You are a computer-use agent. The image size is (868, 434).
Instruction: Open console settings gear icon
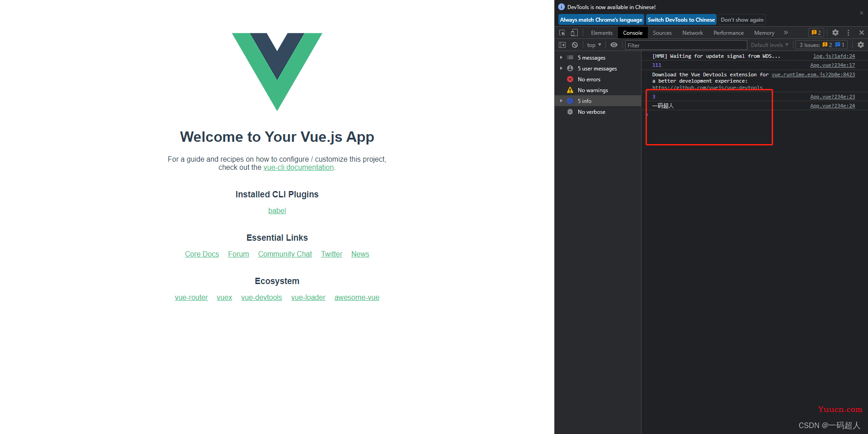[861, 45]
